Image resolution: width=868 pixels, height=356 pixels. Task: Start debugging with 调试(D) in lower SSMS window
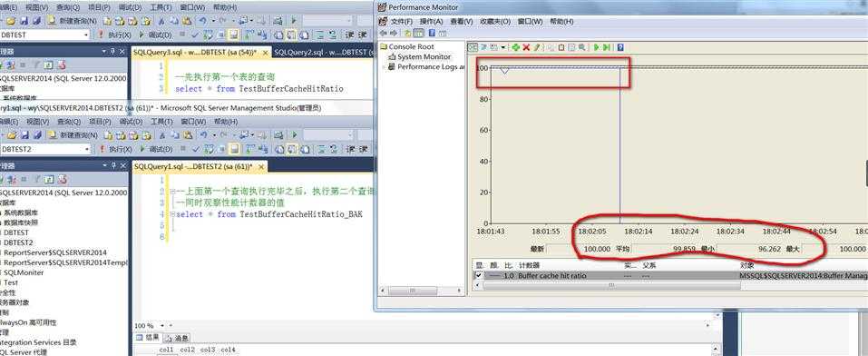pos(156,149)
